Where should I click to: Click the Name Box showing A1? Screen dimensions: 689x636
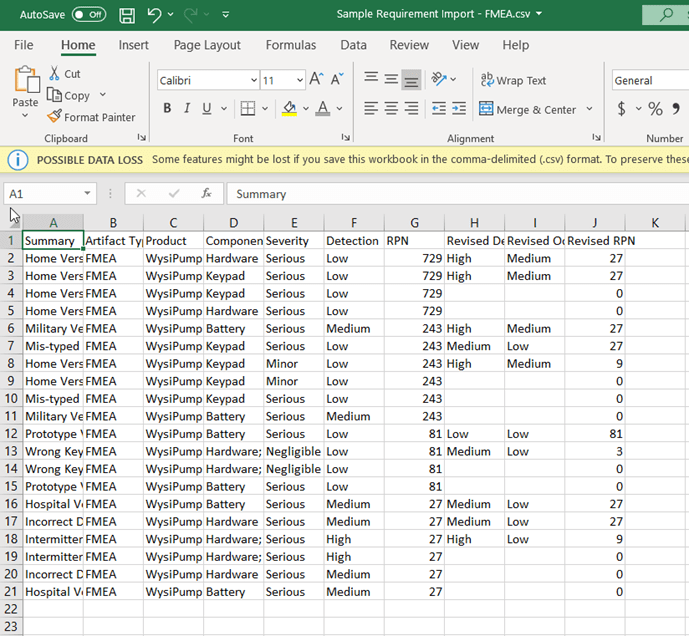[x=43, y=194]
